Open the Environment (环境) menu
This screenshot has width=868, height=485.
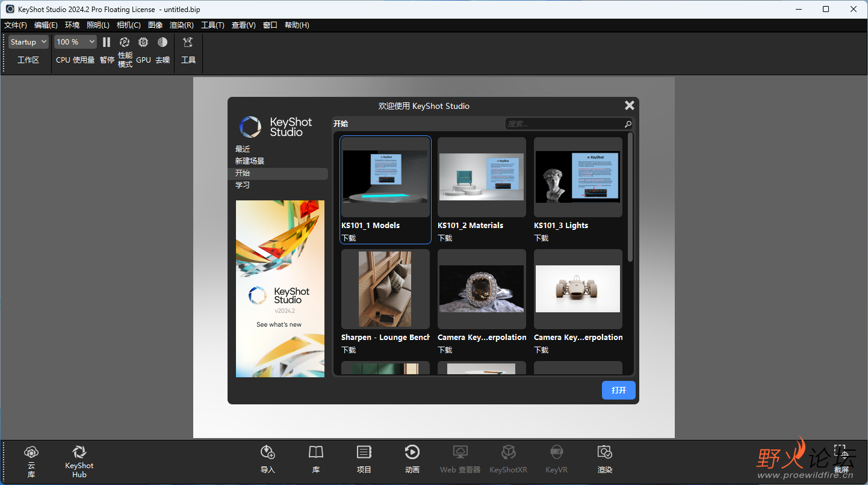(x=72, y=25)
